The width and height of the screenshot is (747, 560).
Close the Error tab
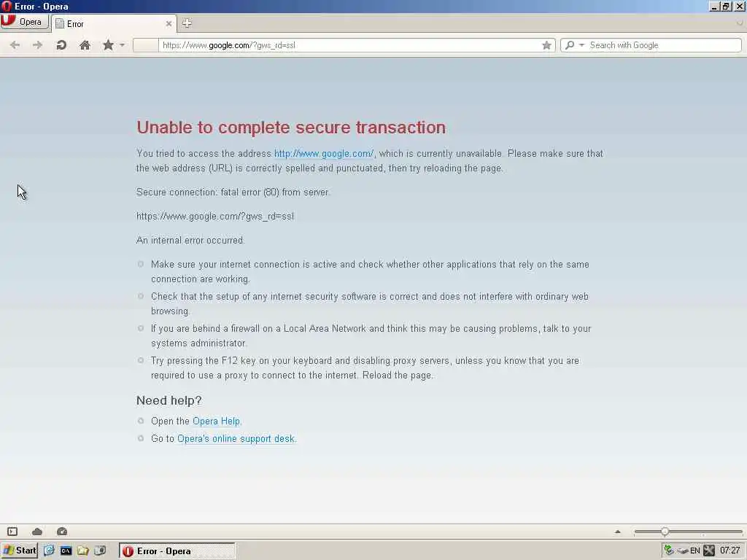tap(169, 24)
